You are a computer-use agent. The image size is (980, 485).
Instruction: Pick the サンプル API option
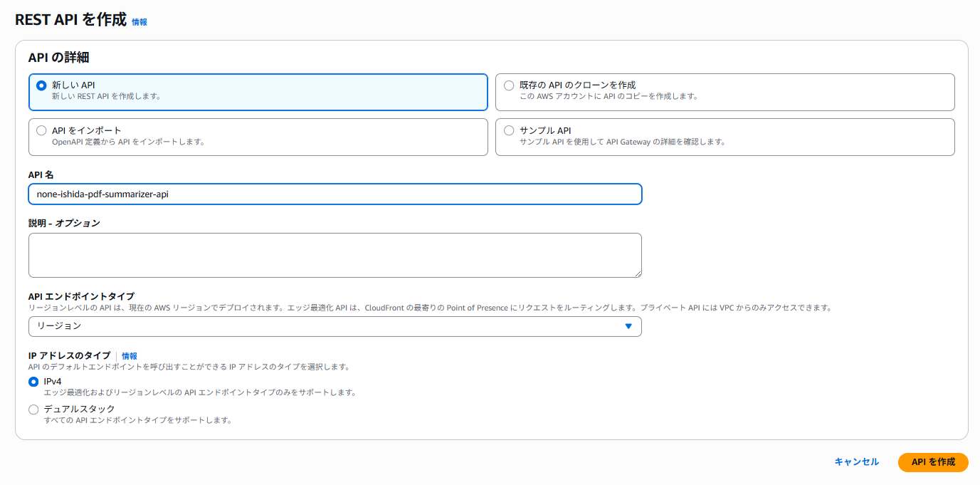pyautogui.click(x=509, y=130)
